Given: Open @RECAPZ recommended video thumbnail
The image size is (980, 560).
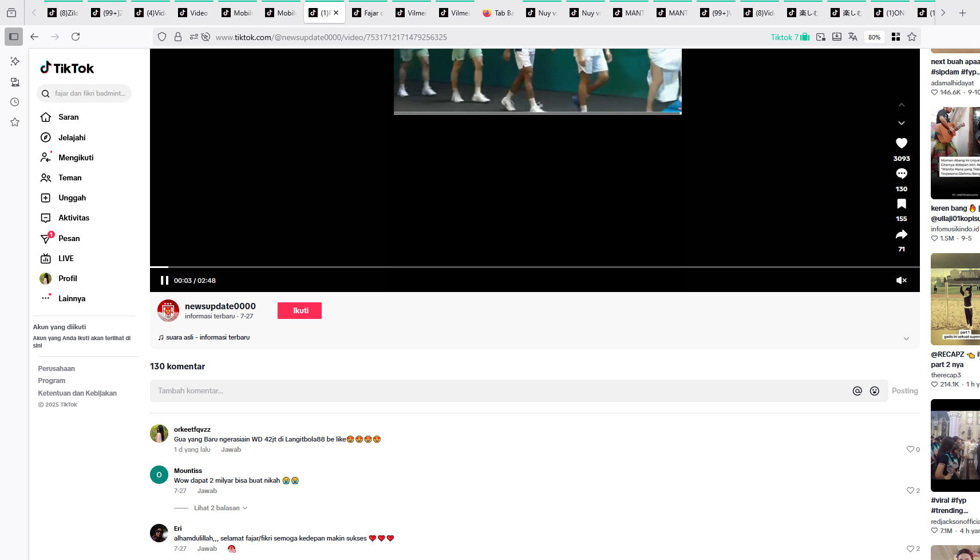Looking at the screenshot, I should click(955, 299).
